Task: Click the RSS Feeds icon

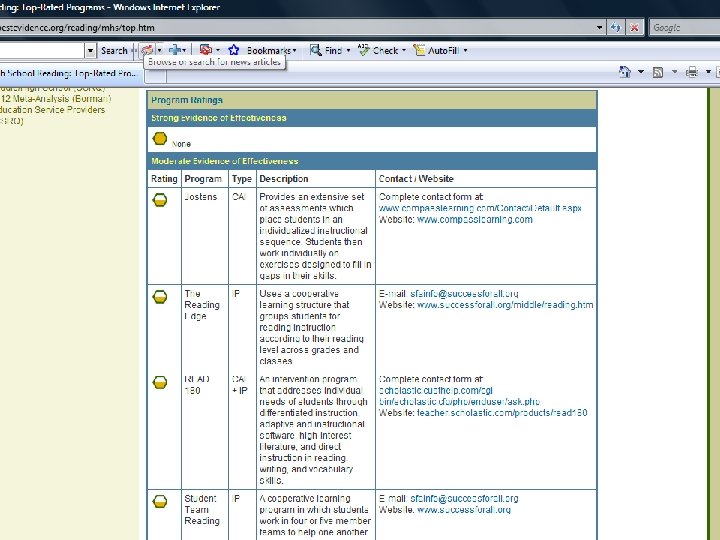Action: coord(658,72)
